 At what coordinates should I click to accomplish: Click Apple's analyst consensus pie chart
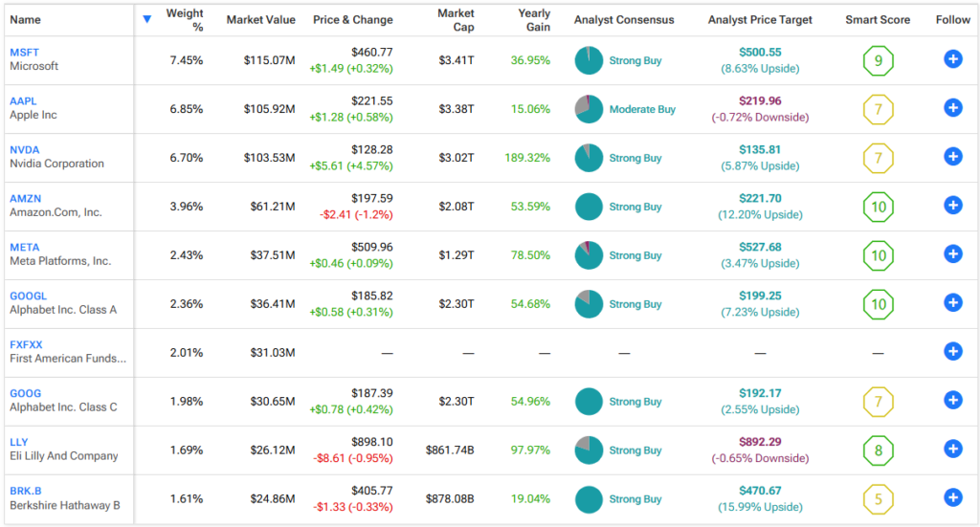[x=589, y=109]
